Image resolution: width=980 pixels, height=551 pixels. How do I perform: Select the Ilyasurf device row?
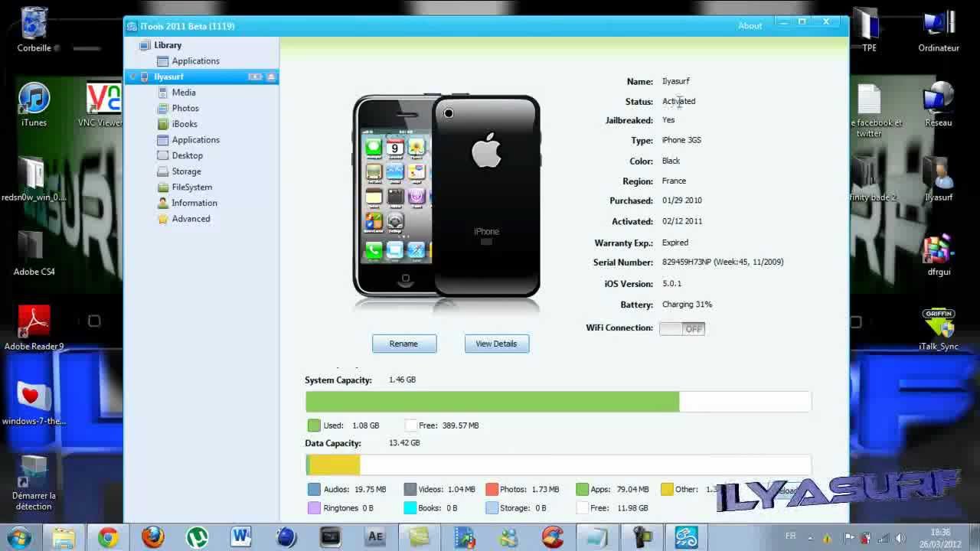pos(201,77)
